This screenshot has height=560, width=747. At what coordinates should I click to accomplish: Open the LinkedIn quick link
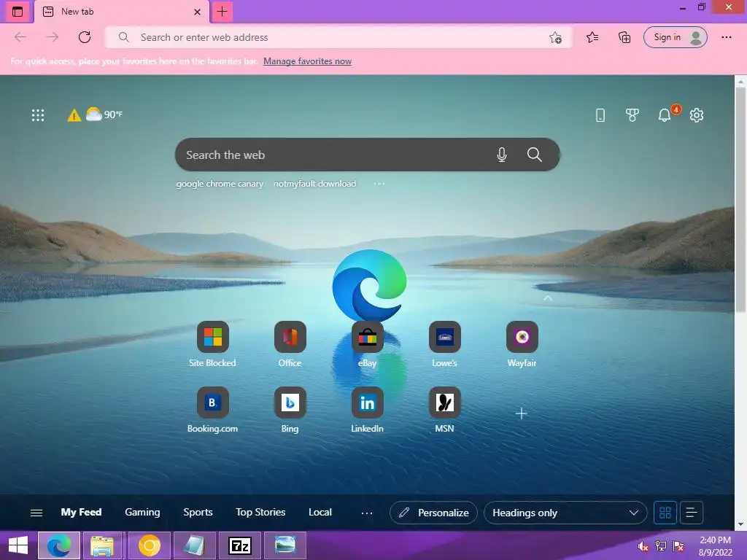(368, 410)
